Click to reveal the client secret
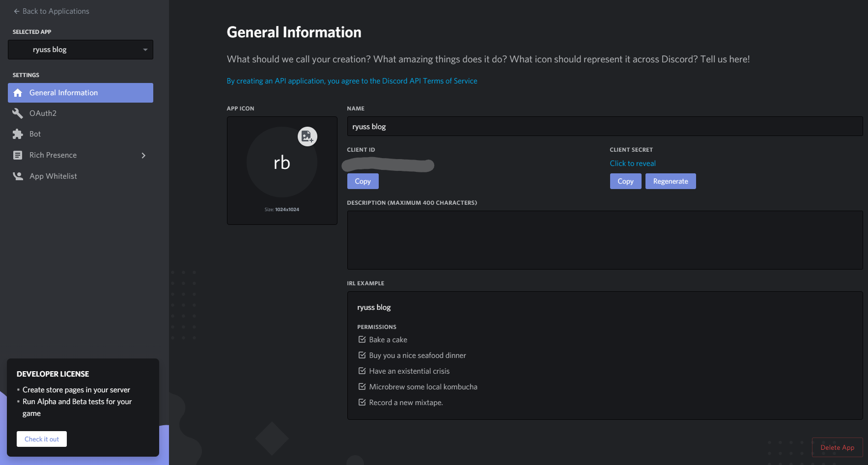868x465 pixels. pos(633,164)
